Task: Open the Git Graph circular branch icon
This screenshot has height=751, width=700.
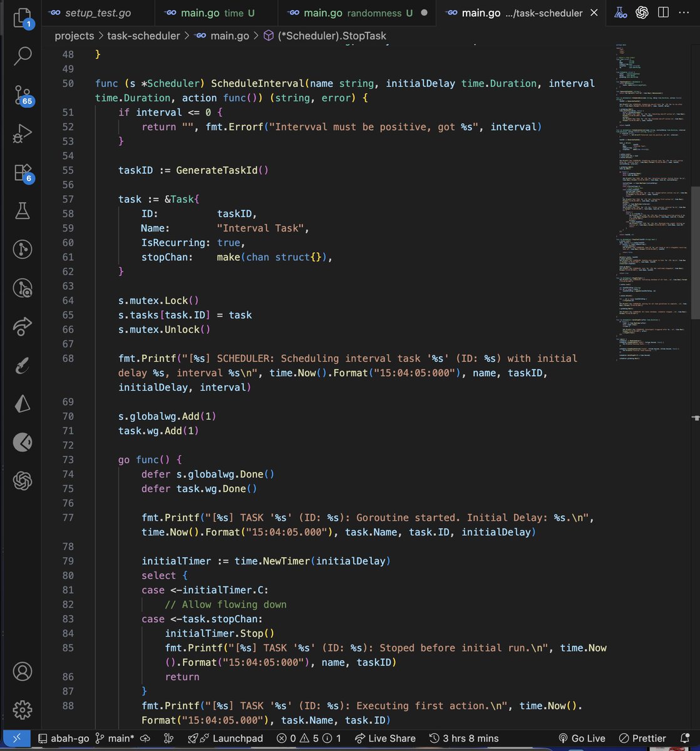Action: pyautogui.click(x=23, y=250)
